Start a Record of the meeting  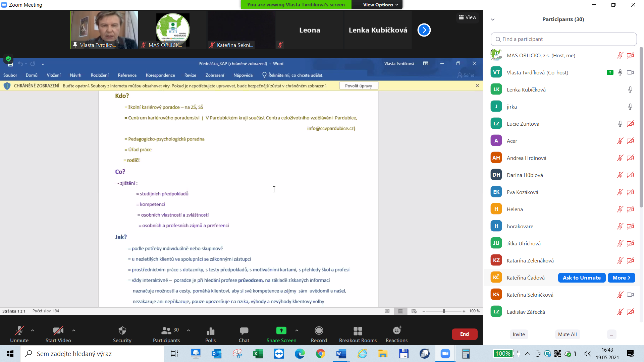[319, 334]
